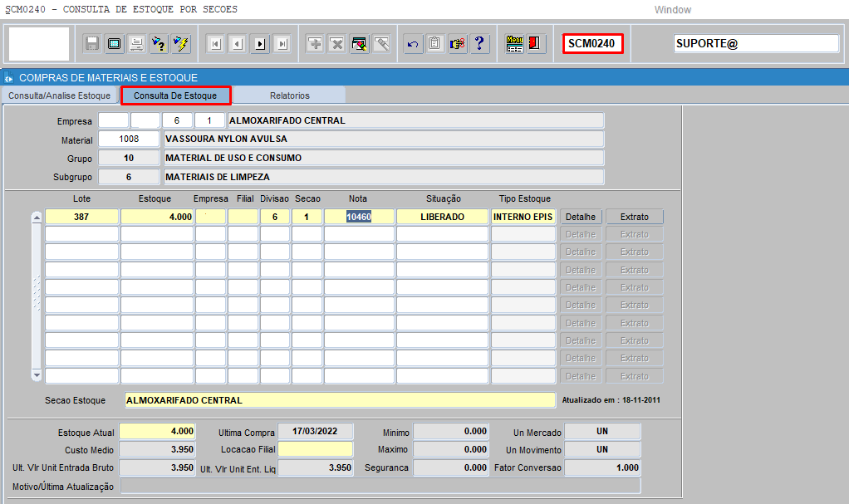Click the Secao Estoque field ALMOXARIFADO CENTRAL
The height and width of the screenshot is (504, 849).
click(340, 400)
